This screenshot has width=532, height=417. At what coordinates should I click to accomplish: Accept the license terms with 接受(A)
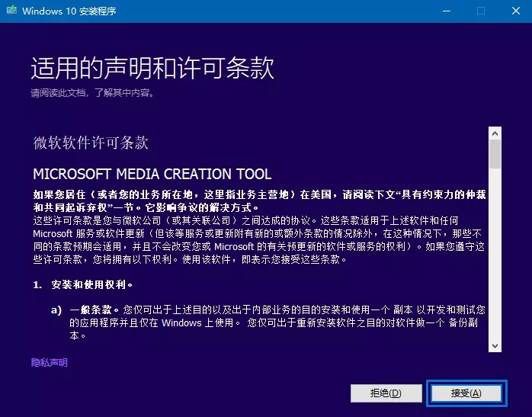coord(466,393)
